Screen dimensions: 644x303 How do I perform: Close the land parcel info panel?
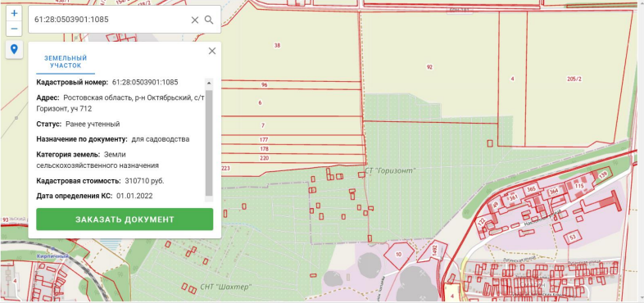click(212, 51)
